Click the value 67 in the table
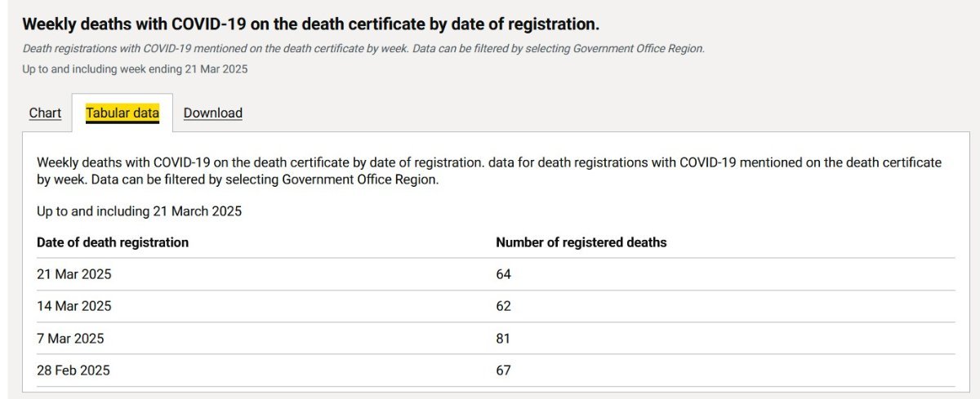 click(x=503, y=370)
